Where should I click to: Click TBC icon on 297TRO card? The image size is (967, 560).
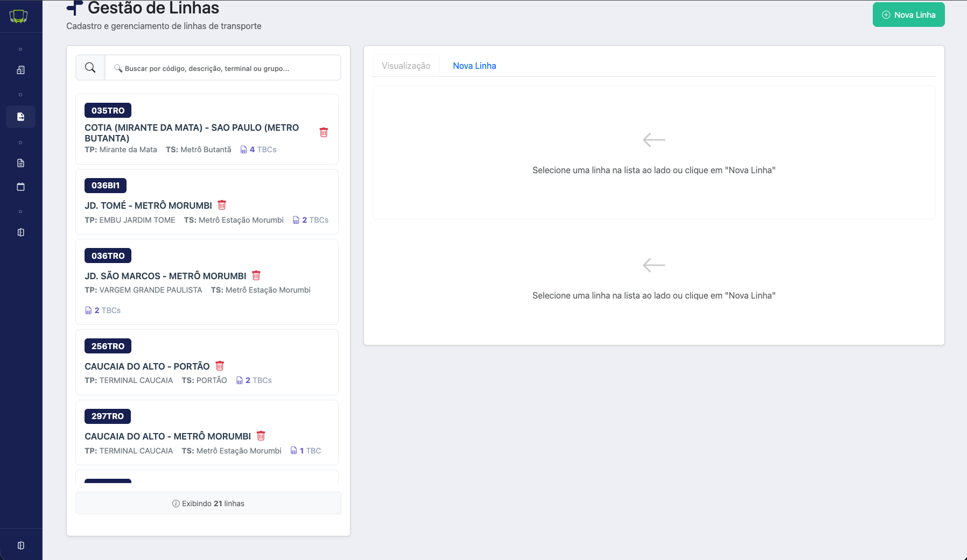[294, 451]
